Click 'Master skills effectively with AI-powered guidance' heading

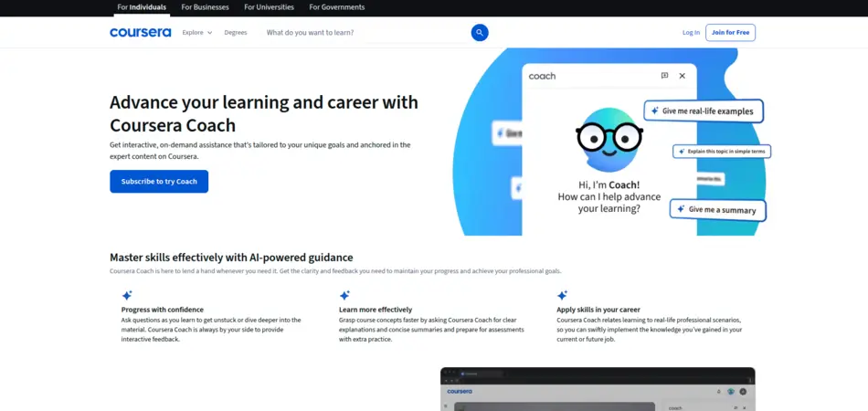click(231, 258)
